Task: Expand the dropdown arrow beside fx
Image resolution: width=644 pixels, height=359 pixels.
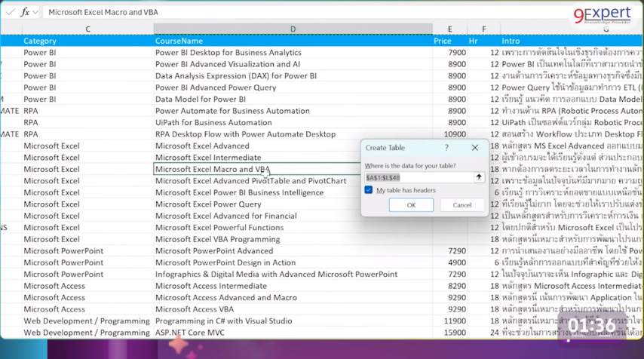Action: [35, 12]
